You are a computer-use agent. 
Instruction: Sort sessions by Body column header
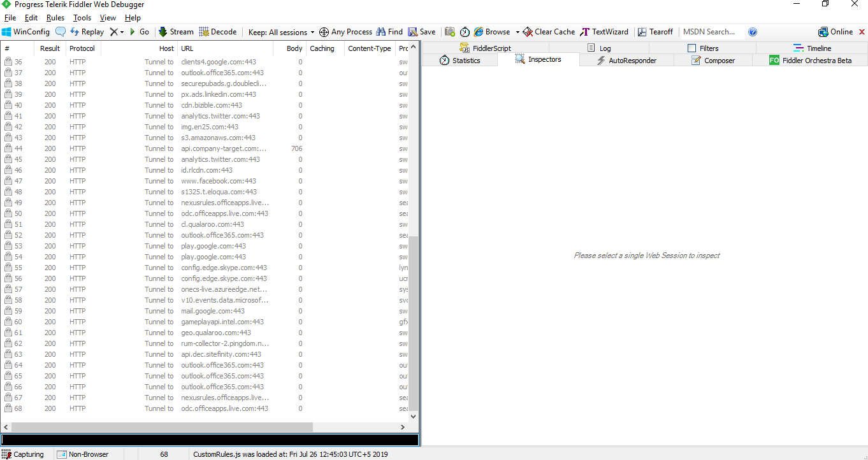coord(290,48)
